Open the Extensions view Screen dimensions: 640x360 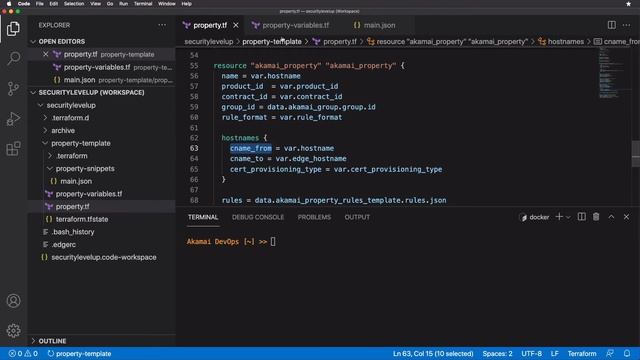coord(13,149)
